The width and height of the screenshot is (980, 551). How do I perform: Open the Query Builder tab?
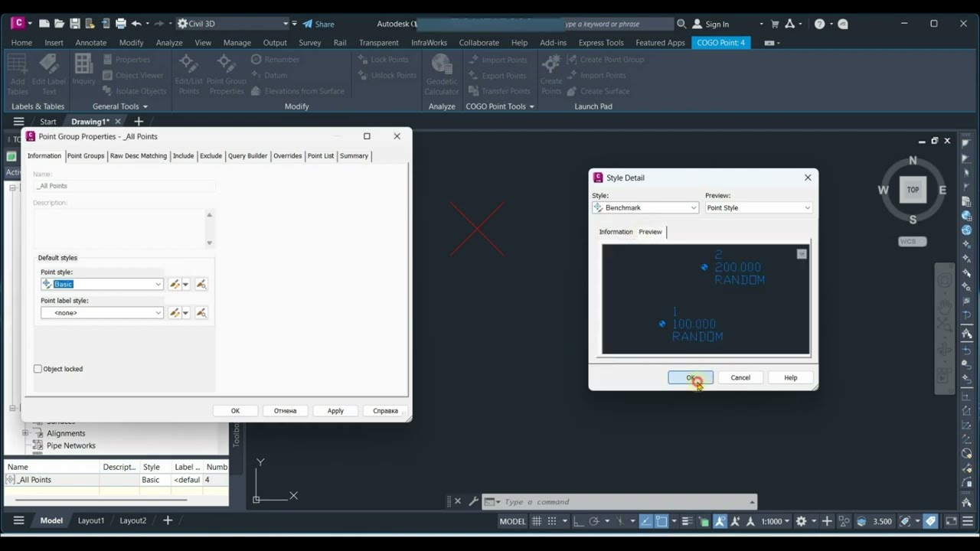click(248, 156)
